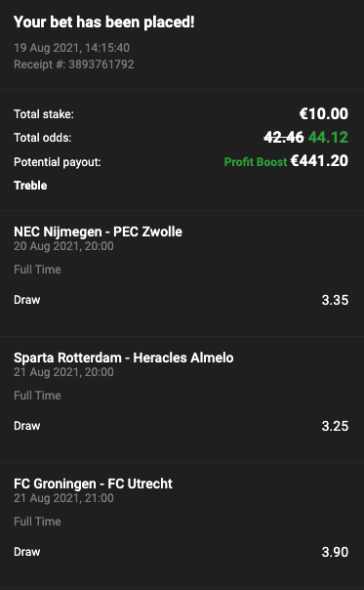Screen dimensions: 364x590
Task: Click the bet timestamp 19 Aug 2021, 14:15:40
Action: pos(72,48)
